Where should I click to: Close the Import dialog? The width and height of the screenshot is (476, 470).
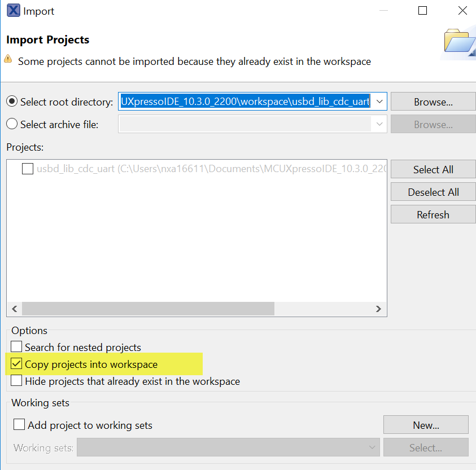pos(462,11)
